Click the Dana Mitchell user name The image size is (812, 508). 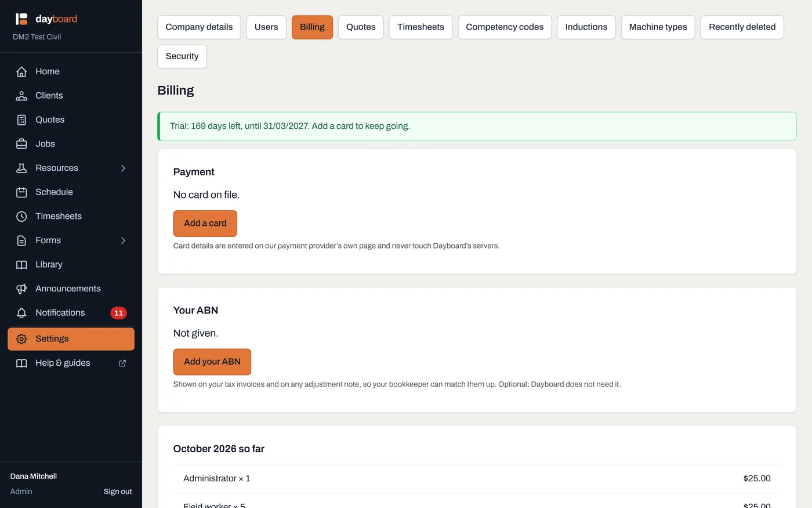point(34,476)
